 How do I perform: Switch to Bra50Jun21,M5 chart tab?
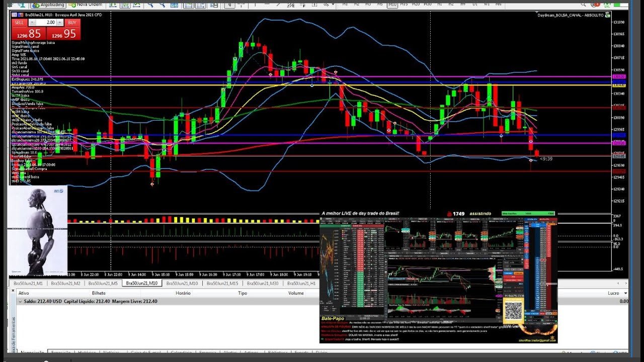click(103, 284)
